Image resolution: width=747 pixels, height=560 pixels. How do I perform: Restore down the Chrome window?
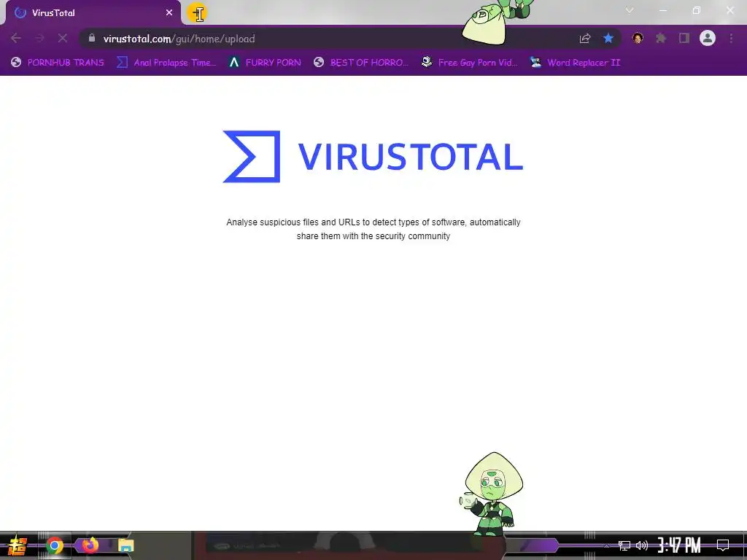697,10
